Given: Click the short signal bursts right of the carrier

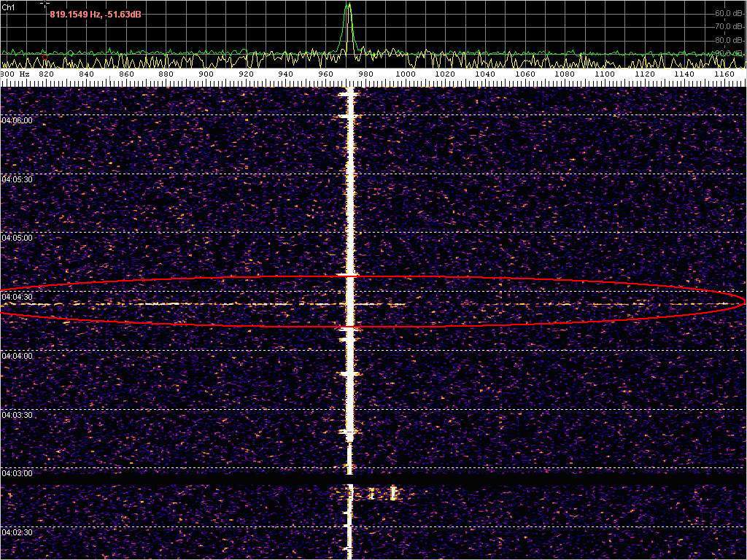Looking at the screenshot, I should point(383,494).
